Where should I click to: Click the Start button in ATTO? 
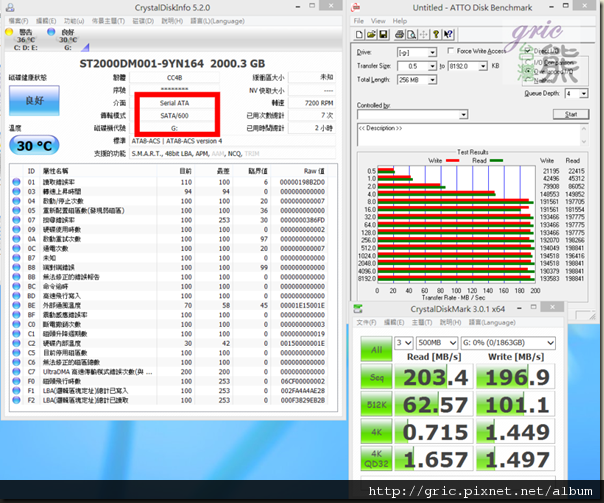click(x=571, y=114)
